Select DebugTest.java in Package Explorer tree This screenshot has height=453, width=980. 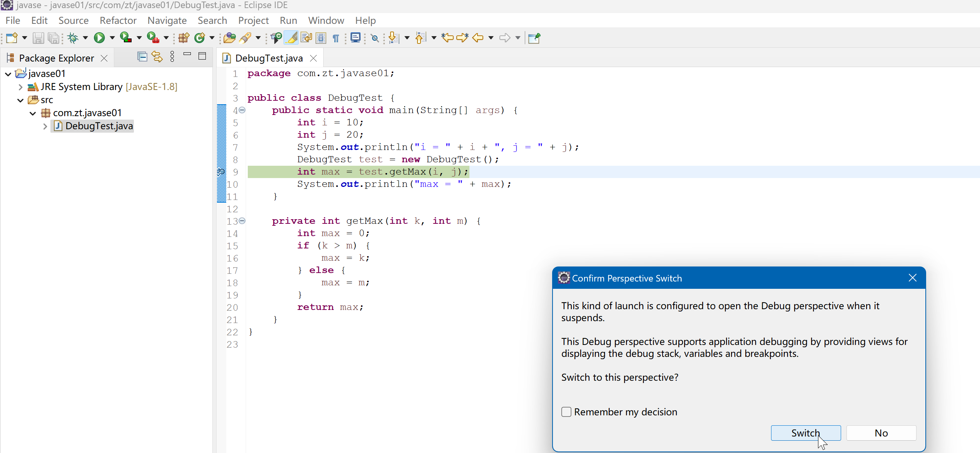pyautogui.click(x=99, y=126)
